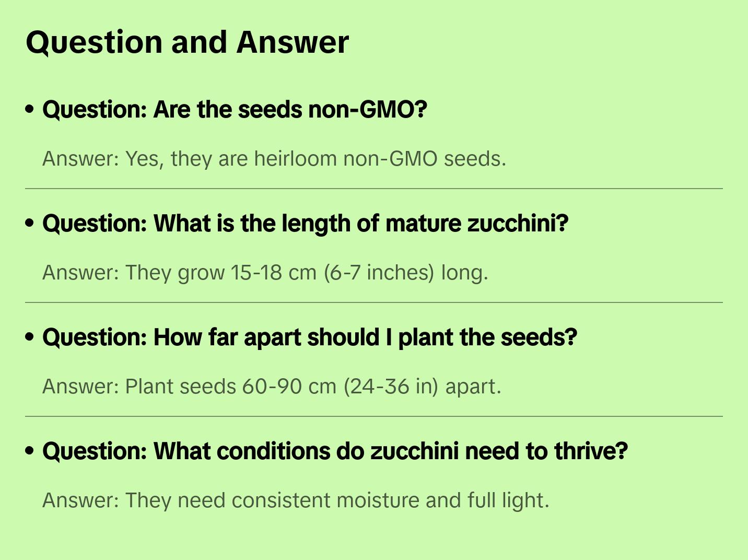The image size is (748, 560).
Task: Click the "(24-36 in)" text
Action: pyautogui.click(x=391, y=387)
